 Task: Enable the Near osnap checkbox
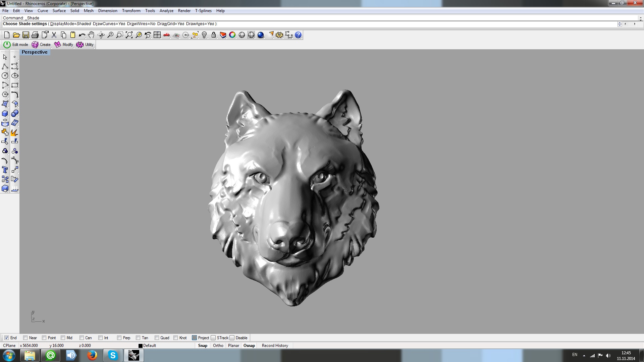click(x=25, y=338)
